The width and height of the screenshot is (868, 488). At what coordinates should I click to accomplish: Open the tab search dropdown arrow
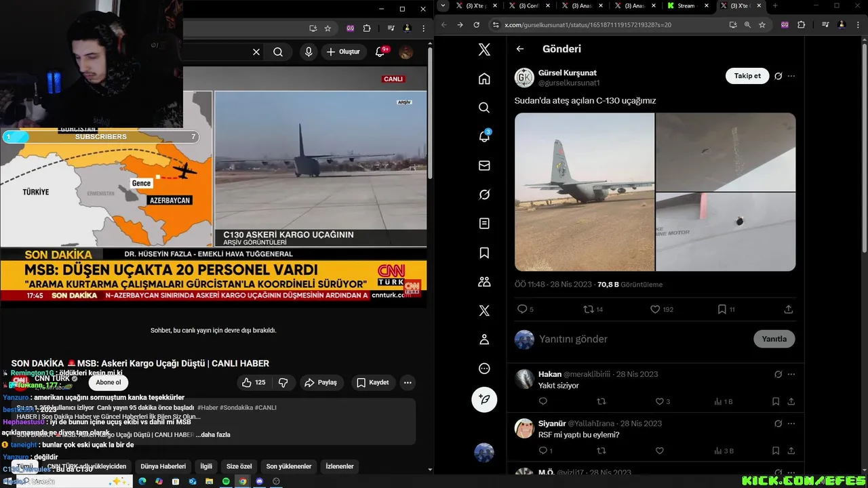443,6
